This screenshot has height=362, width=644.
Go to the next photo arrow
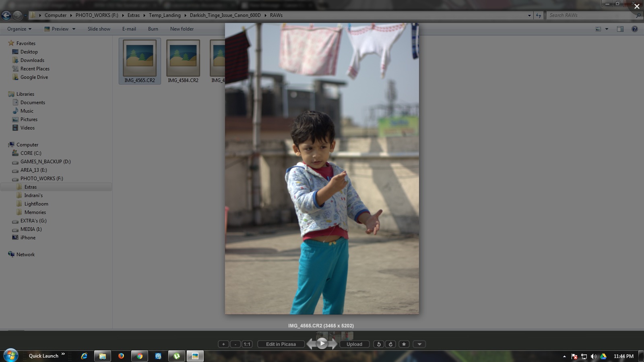click(334, 344)
